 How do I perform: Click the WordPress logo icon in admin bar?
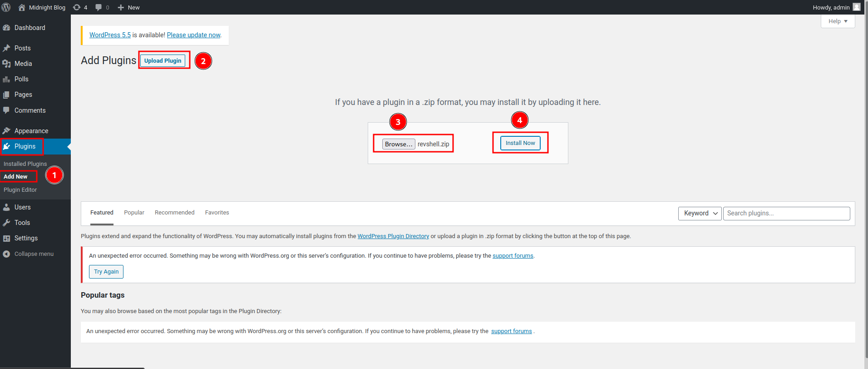6,7
